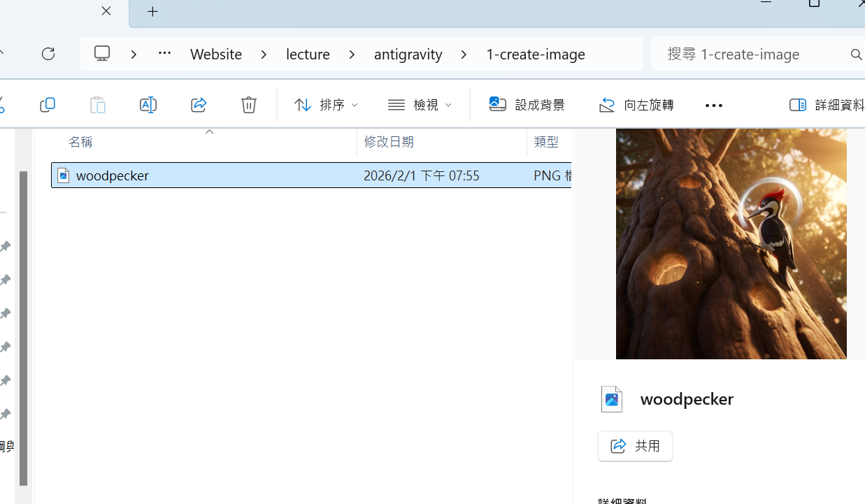
Task: Click the 共用 button in details pane
Action: click(x=635, y=446)
